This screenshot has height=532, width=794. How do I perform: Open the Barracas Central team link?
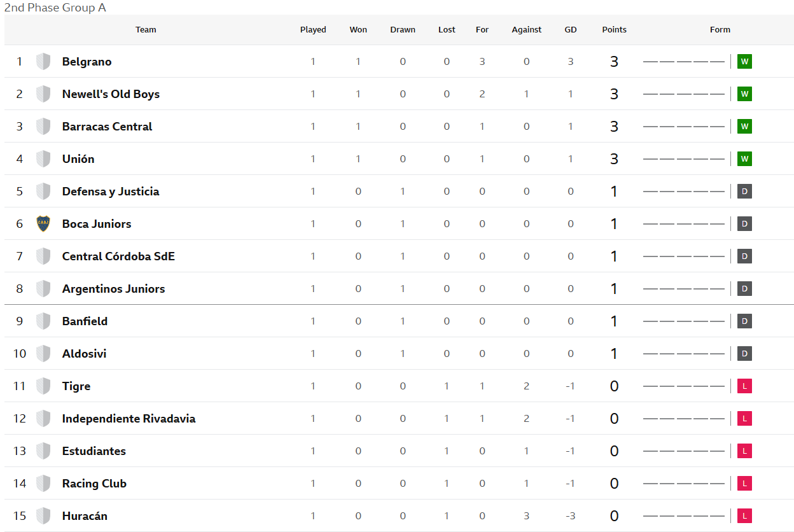point(107,127)
